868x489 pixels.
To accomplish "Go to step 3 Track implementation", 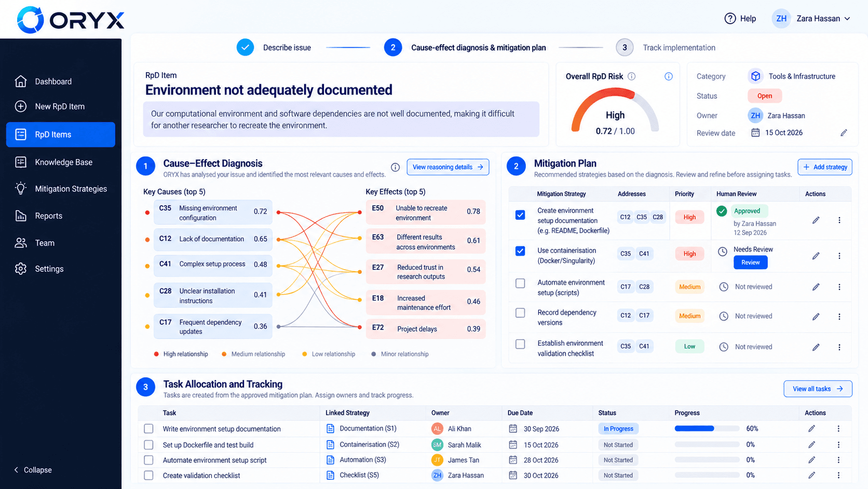I will 666,47.
